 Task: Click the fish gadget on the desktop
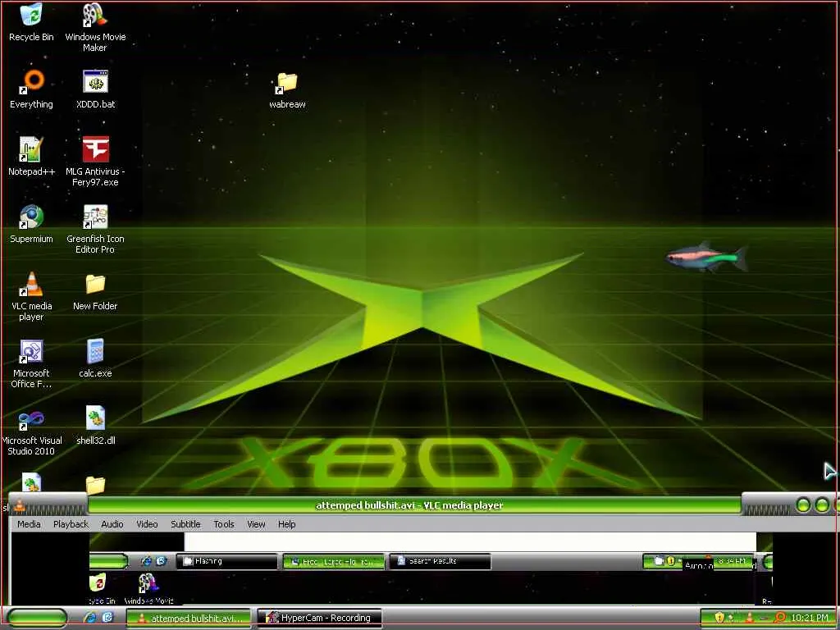(x=706, y=257)
